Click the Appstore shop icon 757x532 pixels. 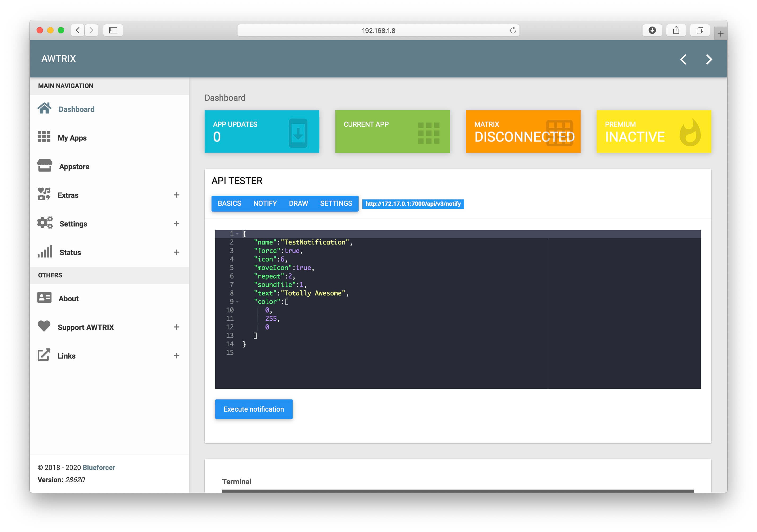click(x=45, y=165)
